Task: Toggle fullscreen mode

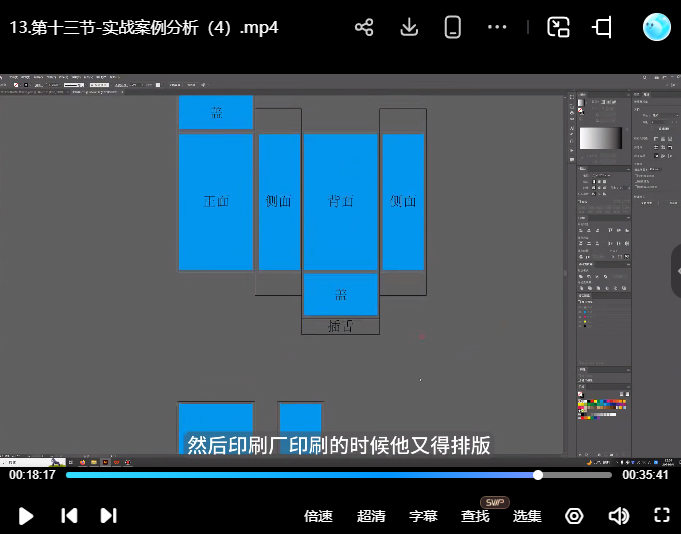Action: 661,516
